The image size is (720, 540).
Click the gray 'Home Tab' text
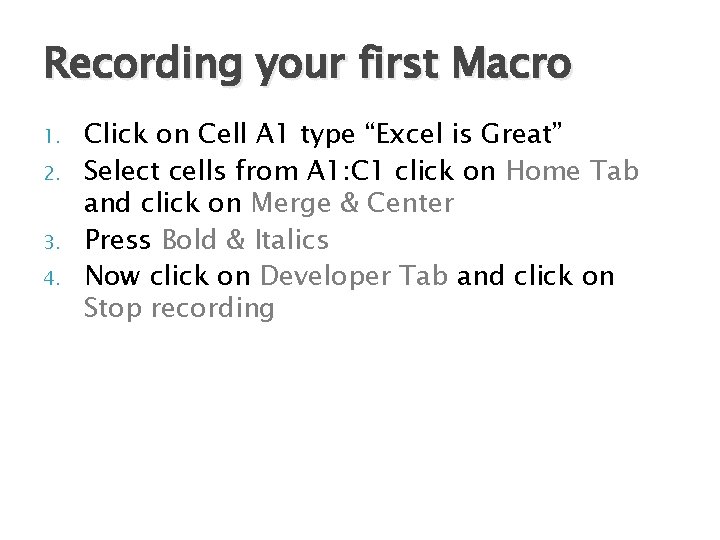tap(572, 170)
